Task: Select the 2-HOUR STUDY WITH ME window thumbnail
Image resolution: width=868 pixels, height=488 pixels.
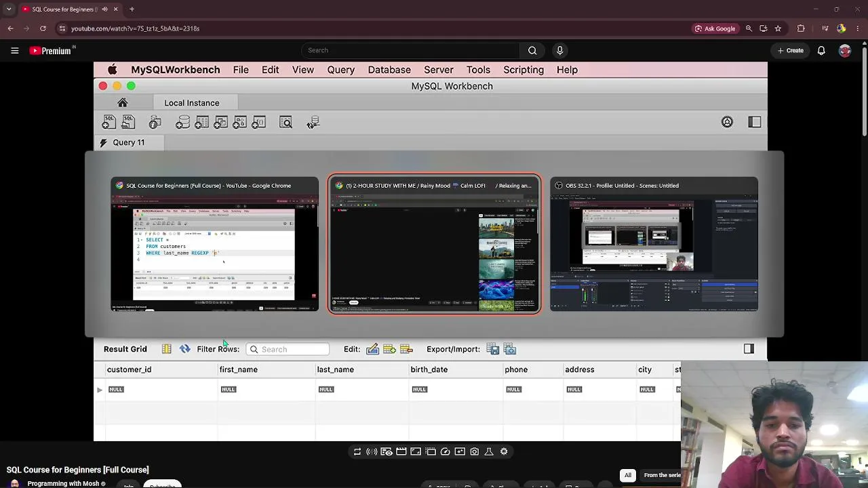Action: (435, 244)
